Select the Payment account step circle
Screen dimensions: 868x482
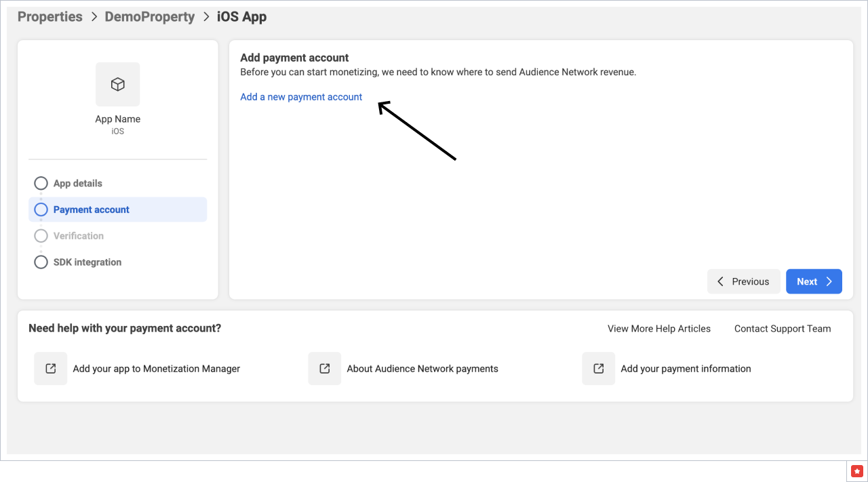pos(41,209)
